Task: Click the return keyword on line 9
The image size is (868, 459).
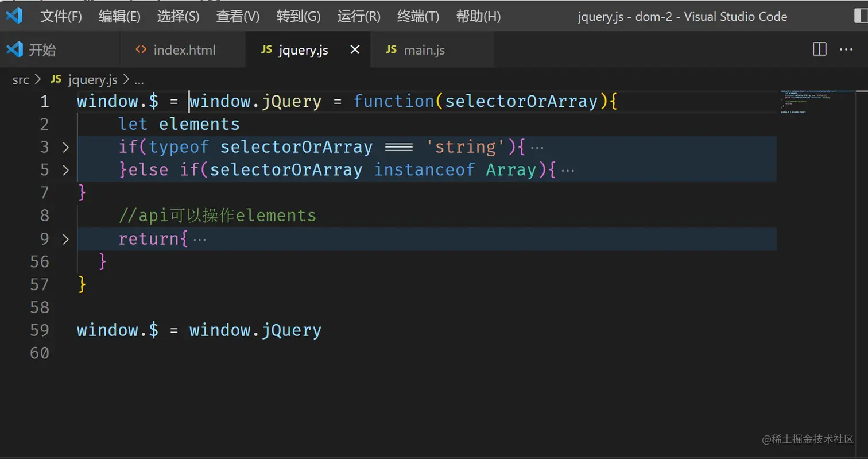Action: [x=149, y=239]
